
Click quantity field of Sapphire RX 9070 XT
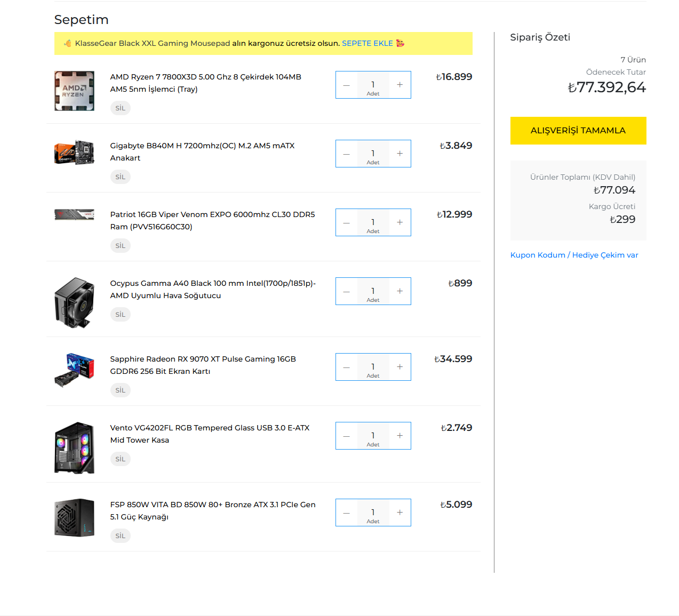point(373,367)
